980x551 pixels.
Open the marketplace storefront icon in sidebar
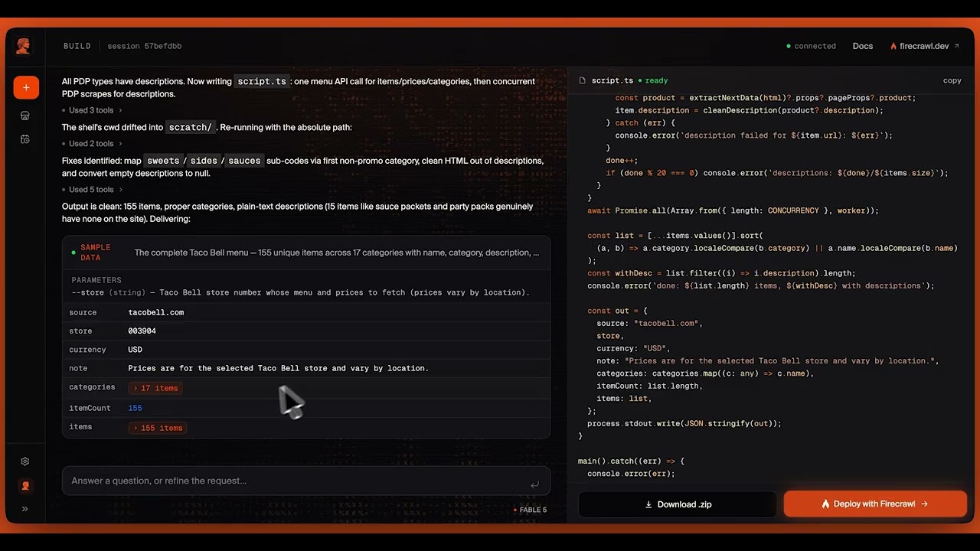25,116
